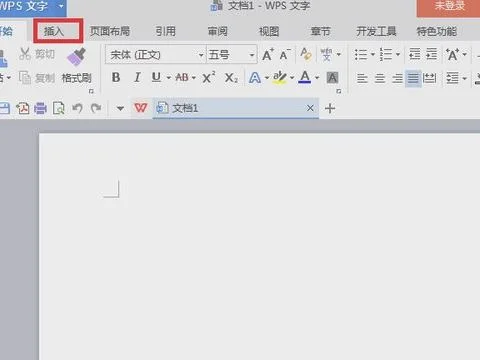The height and width of the screenshot is (360, 480).
Task: Apply the text effects outlined A
Action: [255, 78]
